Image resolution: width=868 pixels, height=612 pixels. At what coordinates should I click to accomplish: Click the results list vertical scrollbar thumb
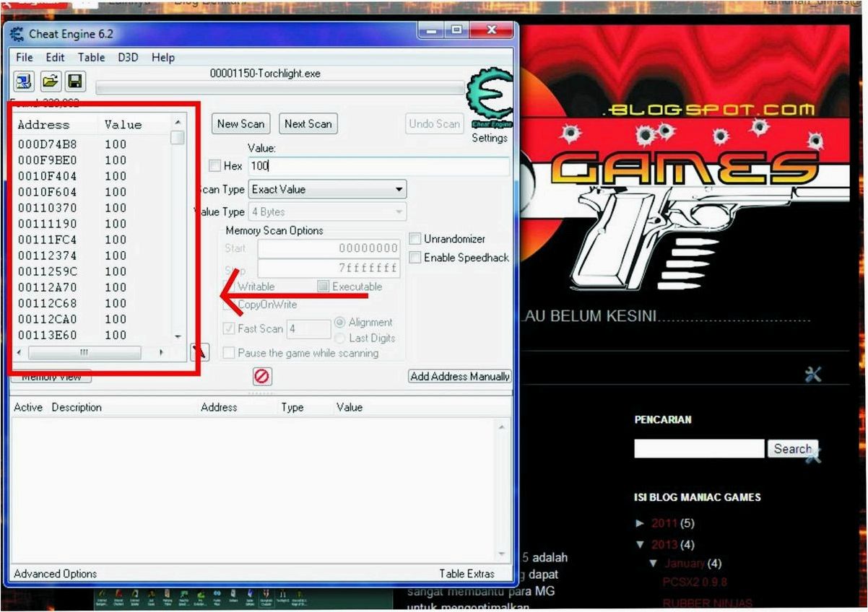(x=178, y=138)
